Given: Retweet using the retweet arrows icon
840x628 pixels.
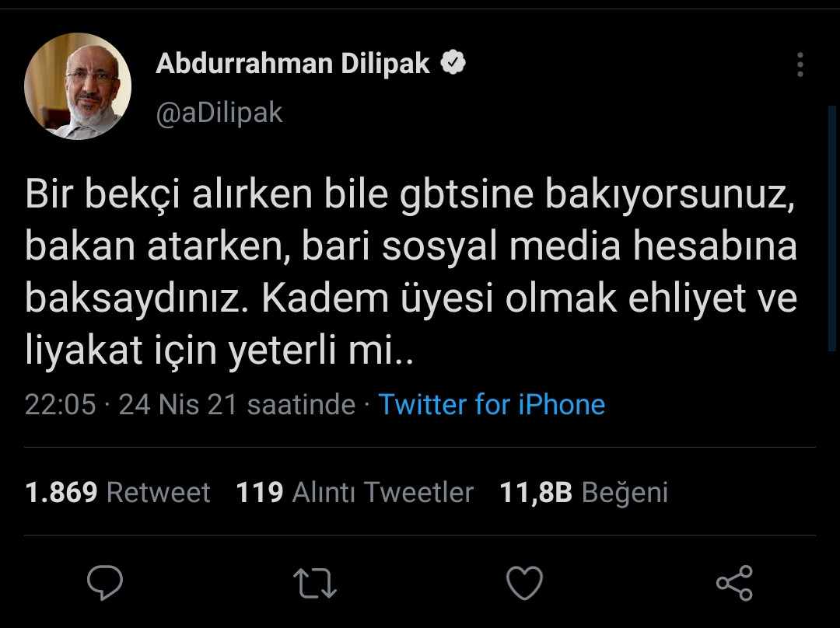Looking at the screenshot, I should tap(316, 580).
